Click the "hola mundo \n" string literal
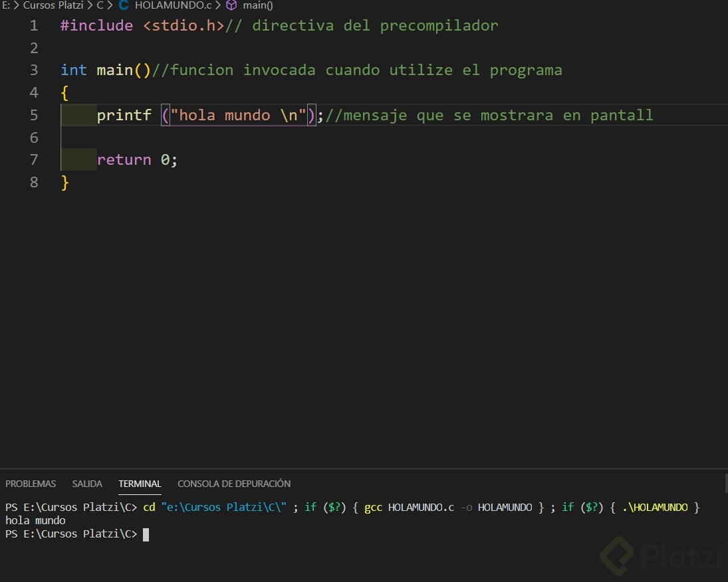The width and height of the screenshot is (728, 582). (x=239, y=115)
